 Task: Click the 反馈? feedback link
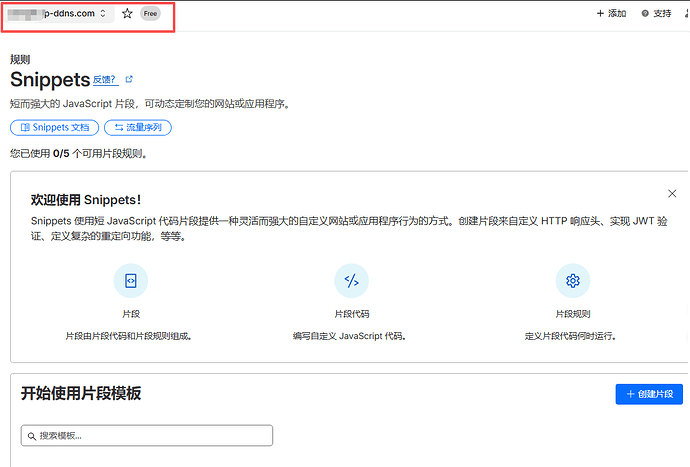pyautogui.click(x=105, y=80)
